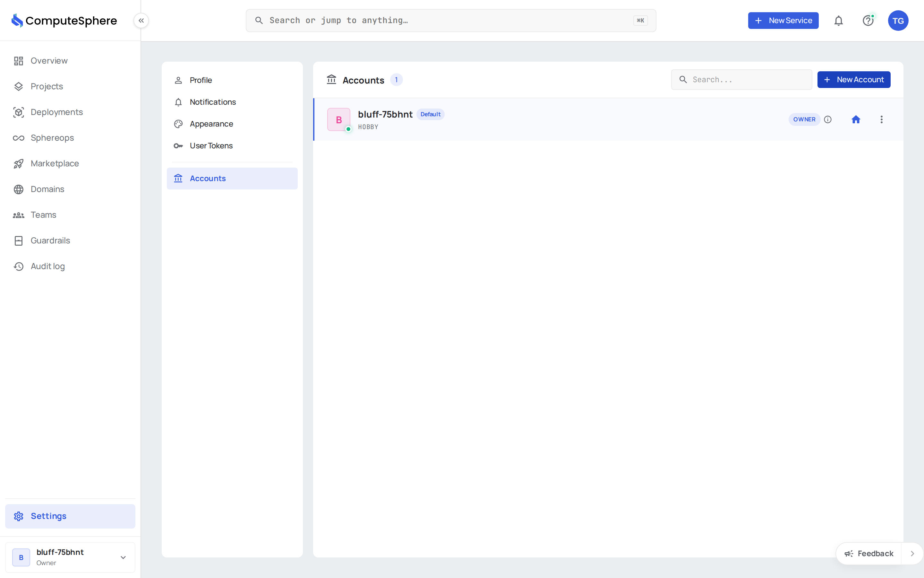Collapse the sidebar with double-chevron icon
Viewport: 924px width, 578px height.
point(141,21)
